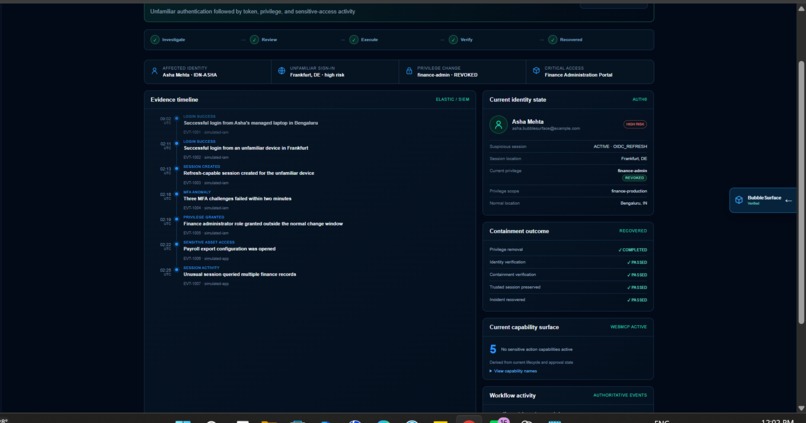This screenshot has height=423, width=806.
Task: Select the 02:13 session created timeline dot
Action: (176, 169)
